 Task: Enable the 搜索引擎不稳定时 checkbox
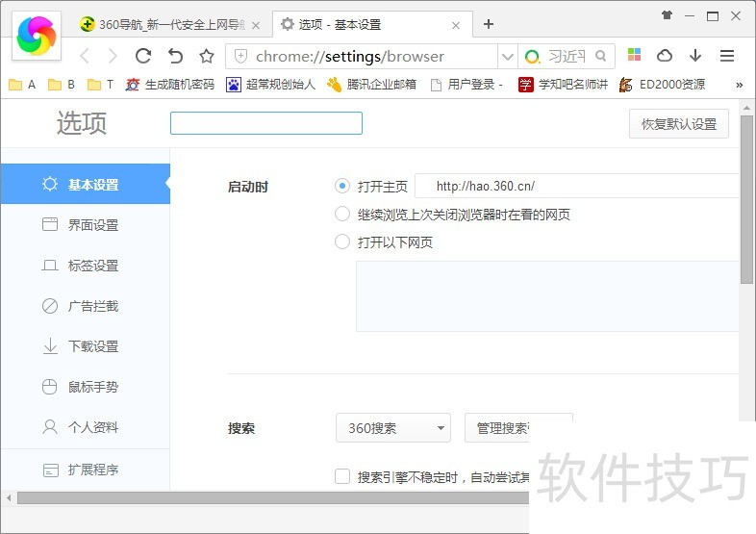point(342,476)
